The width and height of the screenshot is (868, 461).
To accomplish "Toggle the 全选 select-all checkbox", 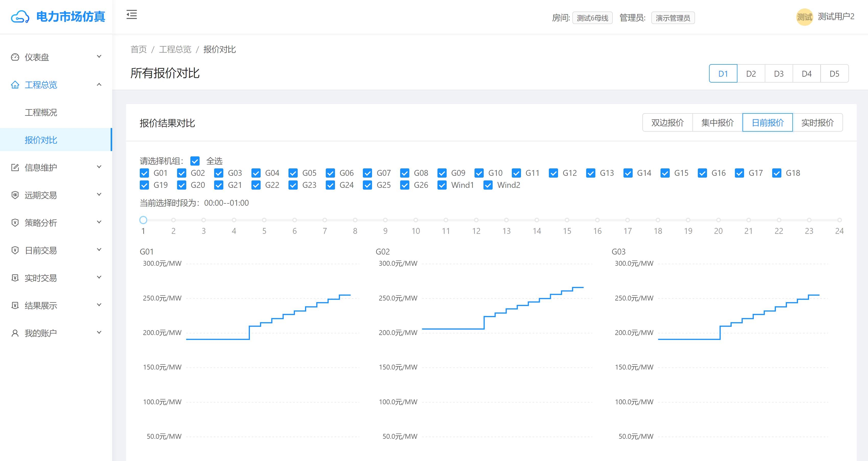I will point(195,161).
